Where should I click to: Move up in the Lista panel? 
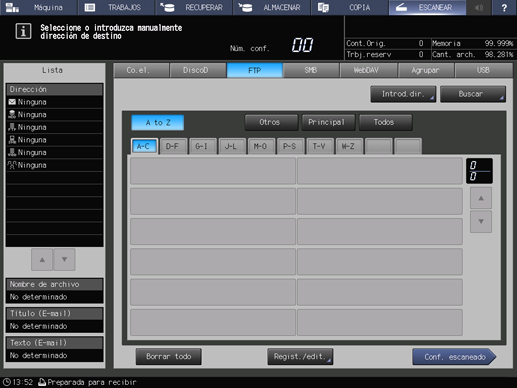tap(42, 259)
